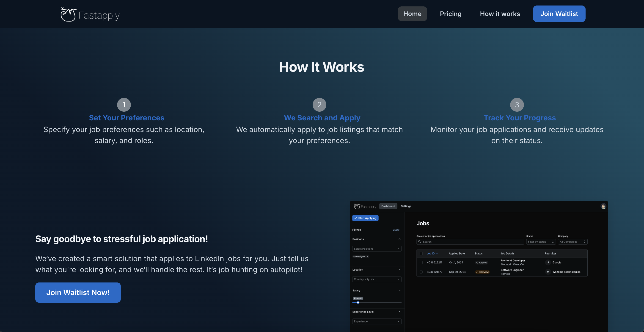644x332 pixels.
Task: Click the job applications Search field
Action: (470, 242)
